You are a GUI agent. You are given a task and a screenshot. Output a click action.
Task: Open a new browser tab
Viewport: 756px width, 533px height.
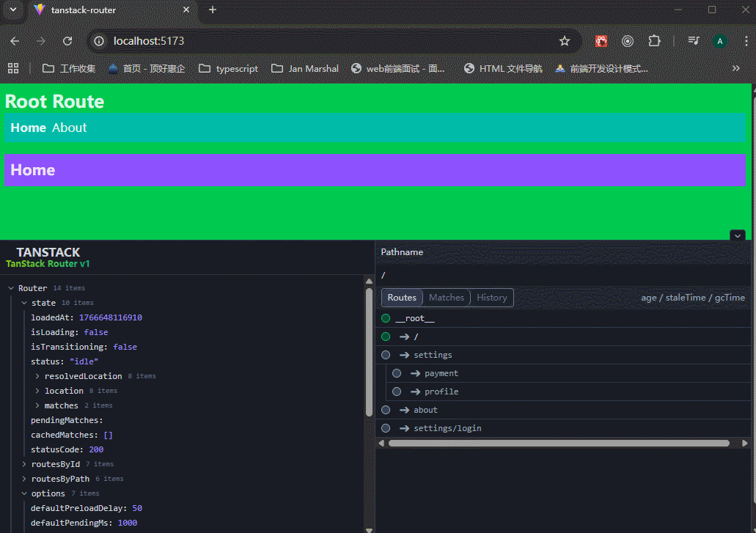[x=213, y=10]
